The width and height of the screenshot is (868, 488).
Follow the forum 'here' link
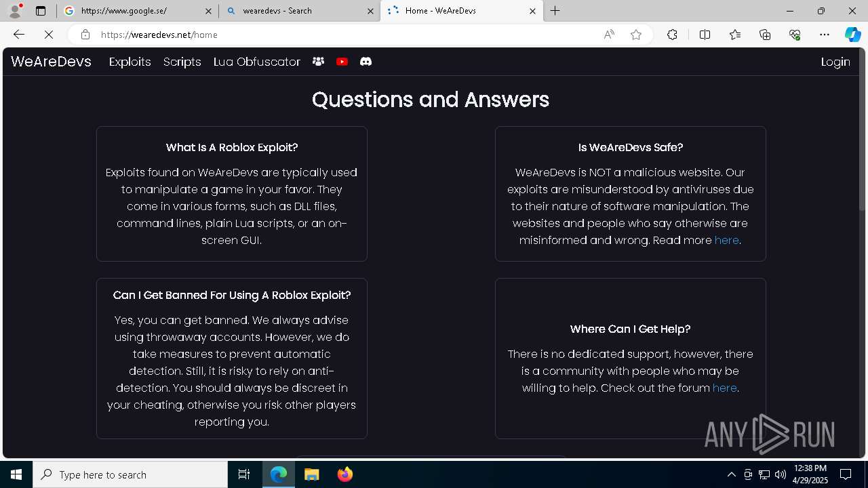[724, 388]
